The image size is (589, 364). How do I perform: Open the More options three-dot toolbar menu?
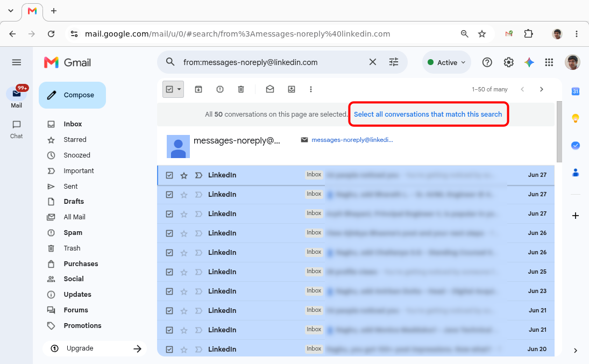tap(311, 89)
